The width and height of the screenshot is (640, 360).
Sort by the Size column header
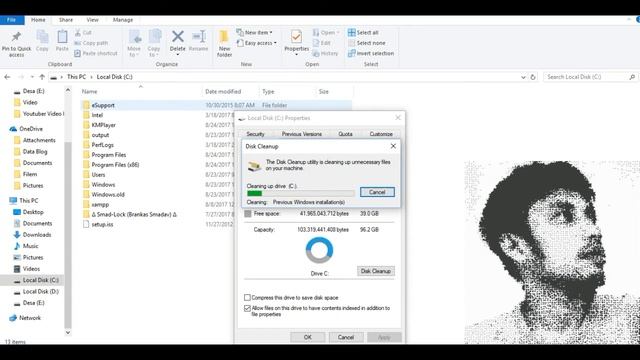(x=324, y=91)
